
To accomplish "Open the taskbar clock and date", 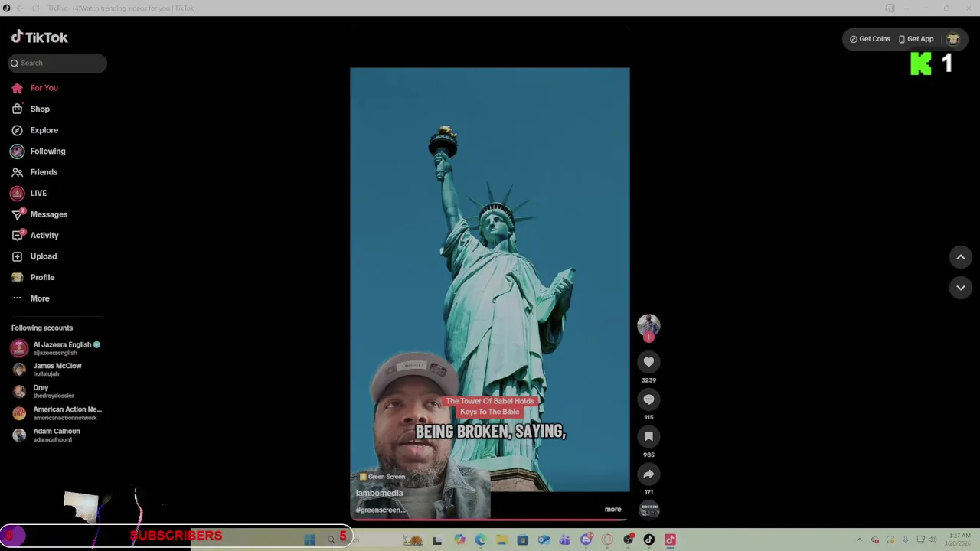I will 959,540.
